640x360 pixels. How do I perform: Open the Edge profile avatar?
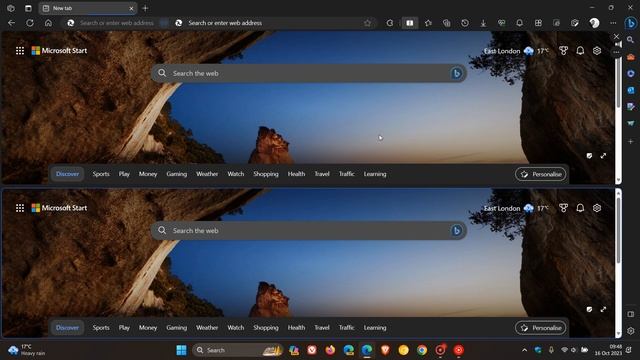pos(594,23)
